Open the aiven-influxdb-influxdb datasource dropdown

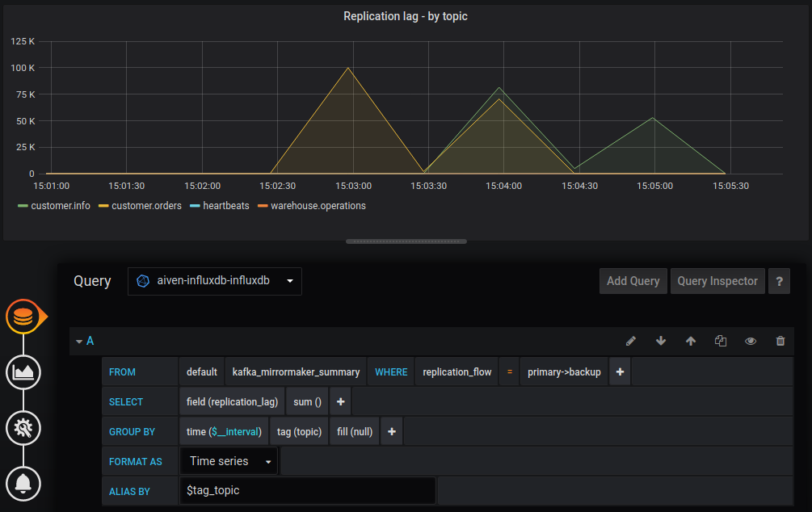[214, 281]
